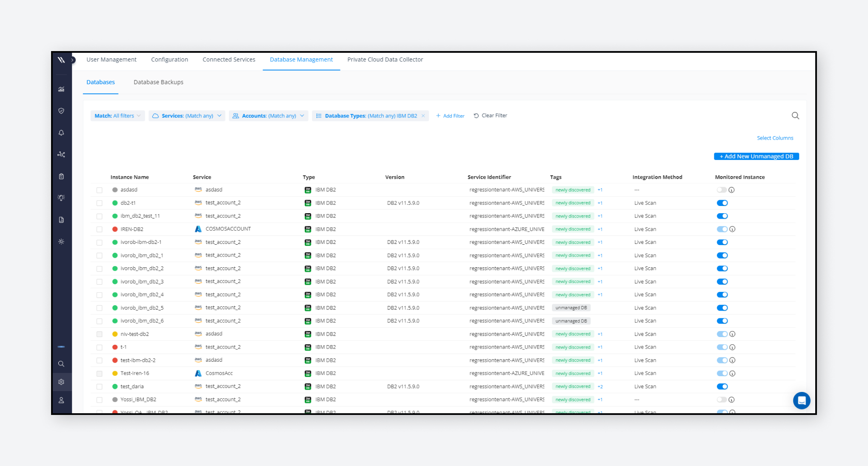Open Select Columns link above the table
Image resolution: width=868 pixels, height=466 pixels.
(x=775, y=137)
